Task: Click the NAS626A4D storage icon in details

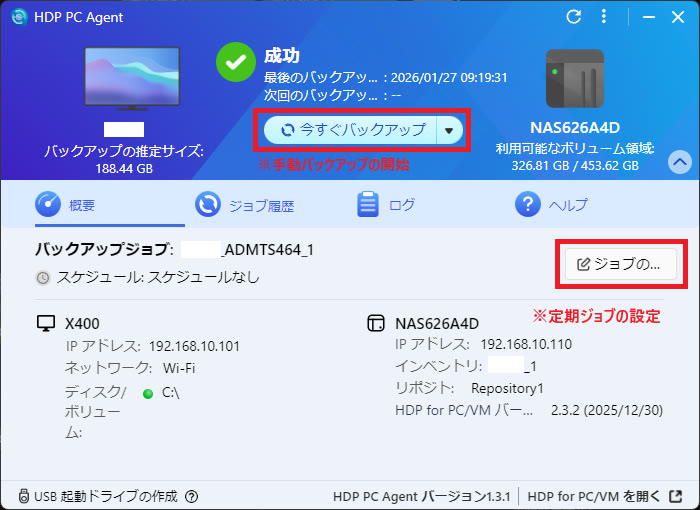Action: [376, 324]
